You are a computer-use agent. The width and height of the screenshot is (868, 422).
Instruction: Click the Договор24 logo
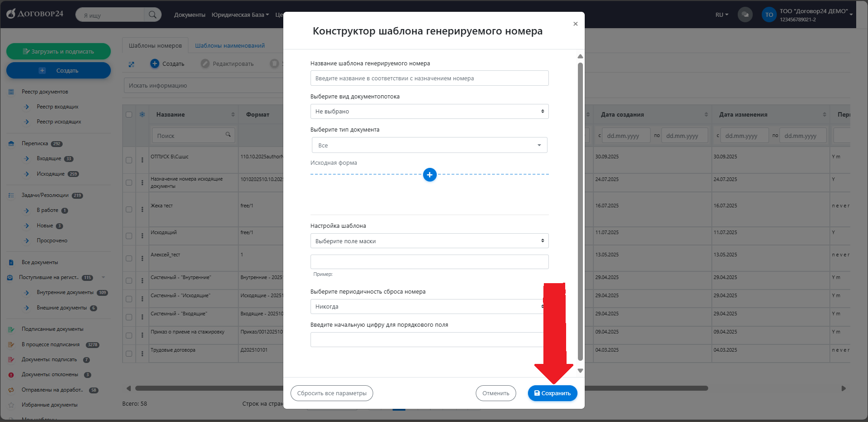[x=35, y=14]
